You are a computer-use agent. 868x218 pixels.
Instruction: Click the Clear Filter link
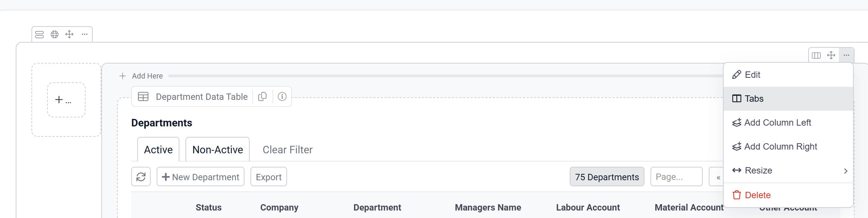[x=287, y=150]
